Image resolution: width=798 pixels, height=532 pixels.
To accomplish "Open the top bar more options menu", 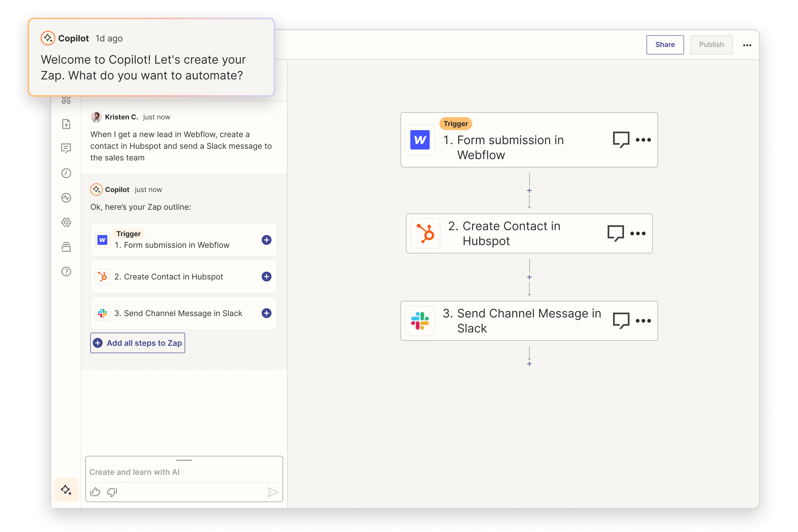I will click(x=747, y=45).
